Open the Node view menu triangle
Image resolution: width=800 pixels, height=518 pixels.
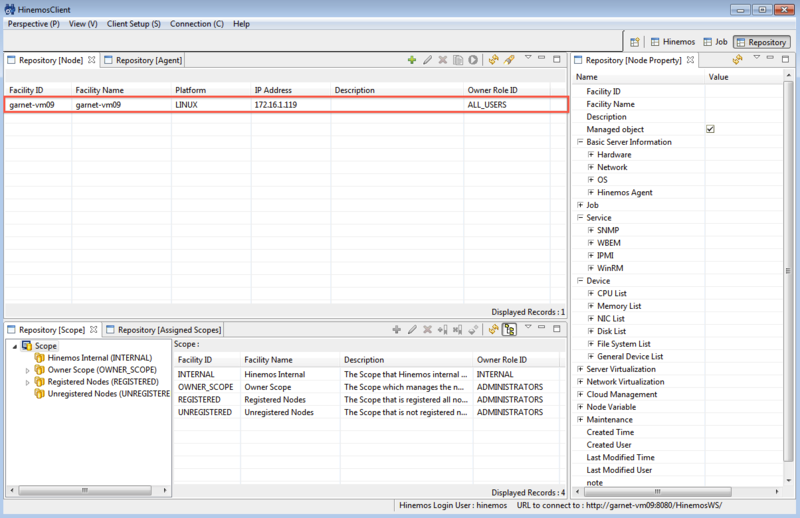(x=528, y=58)
